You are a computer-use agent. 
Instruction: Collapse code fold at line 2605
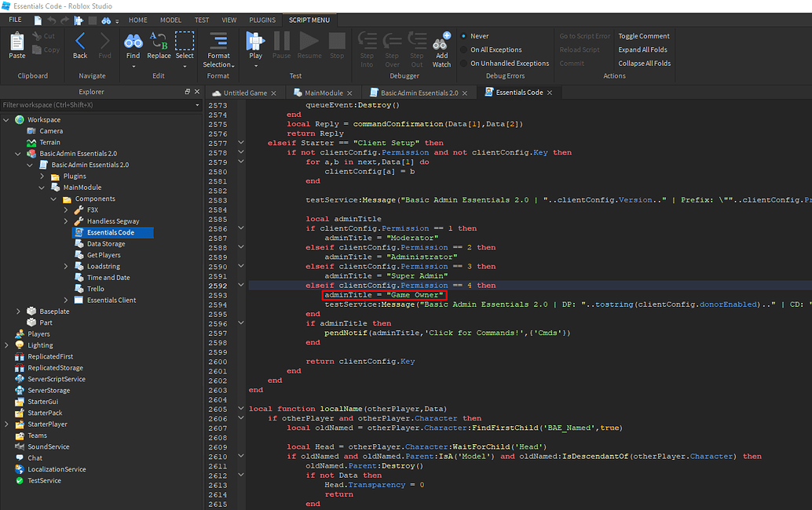pos(241,408)
